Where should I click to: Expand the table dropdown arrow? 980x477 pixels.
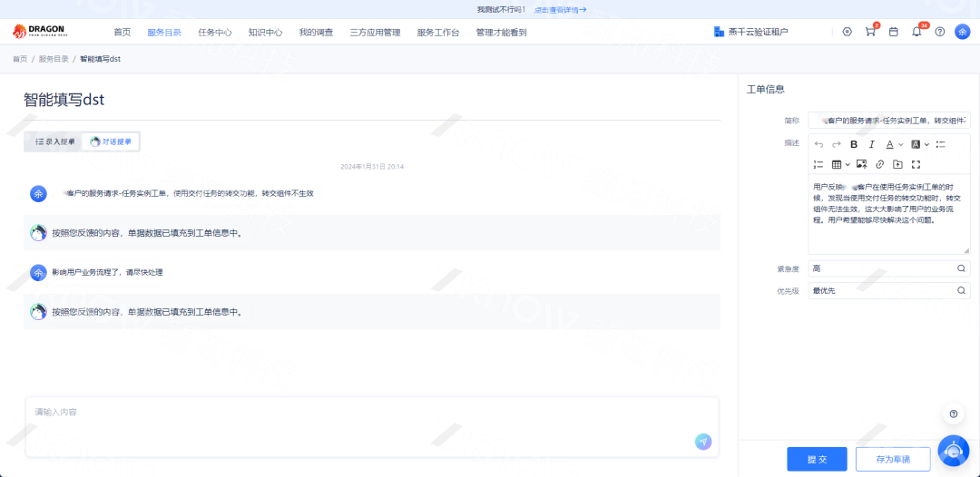[848, 165]
